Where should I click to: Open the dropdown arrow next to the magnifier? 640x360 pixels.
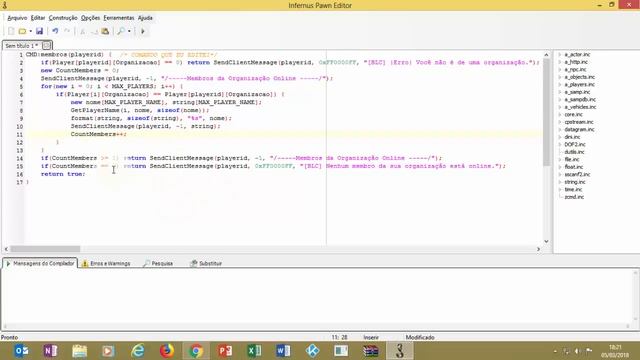click(129, 31)
